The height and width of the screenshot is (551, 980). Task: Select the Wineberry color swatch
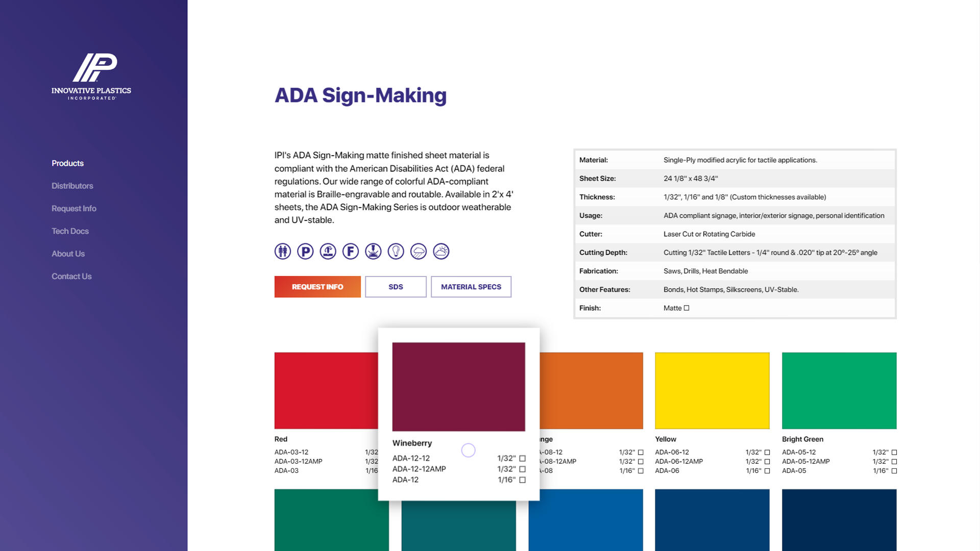[x=458, y=387]
